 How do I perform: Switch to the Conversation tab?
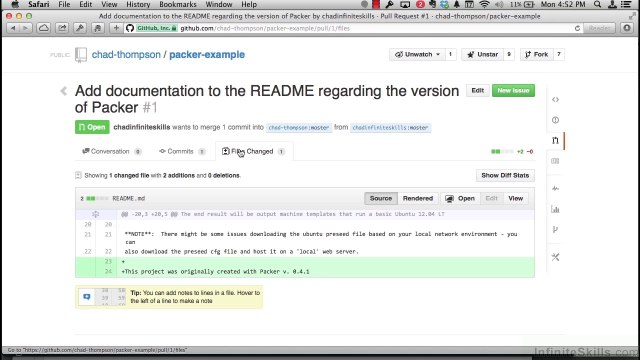tap(111, 151)
